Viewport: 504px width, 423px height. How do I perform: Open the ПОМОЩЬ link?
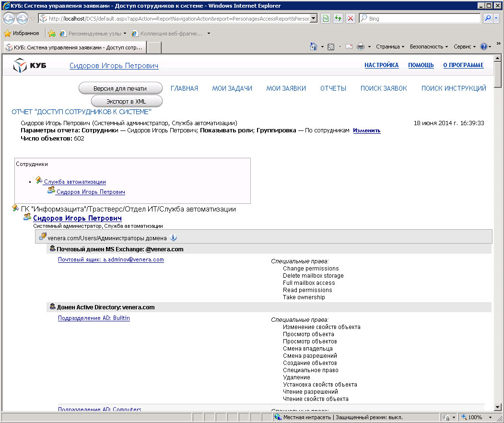point(421,65)
